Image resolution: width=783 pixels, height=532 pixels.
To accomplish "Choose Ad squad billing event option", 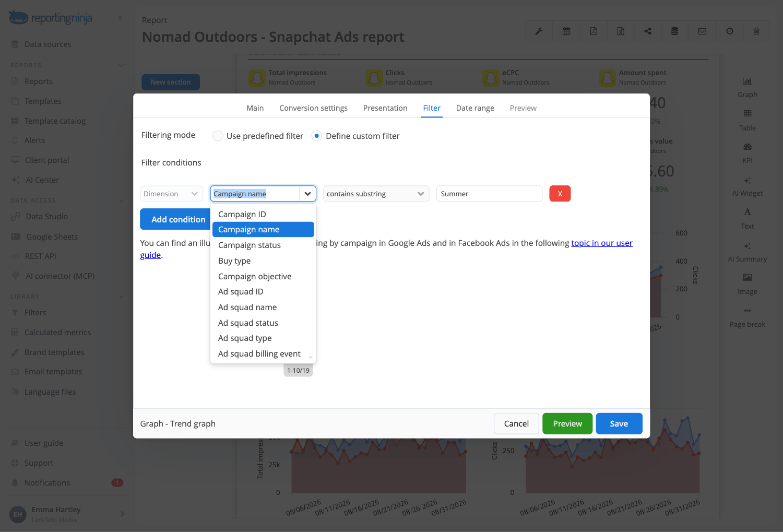I will [263, 354].
